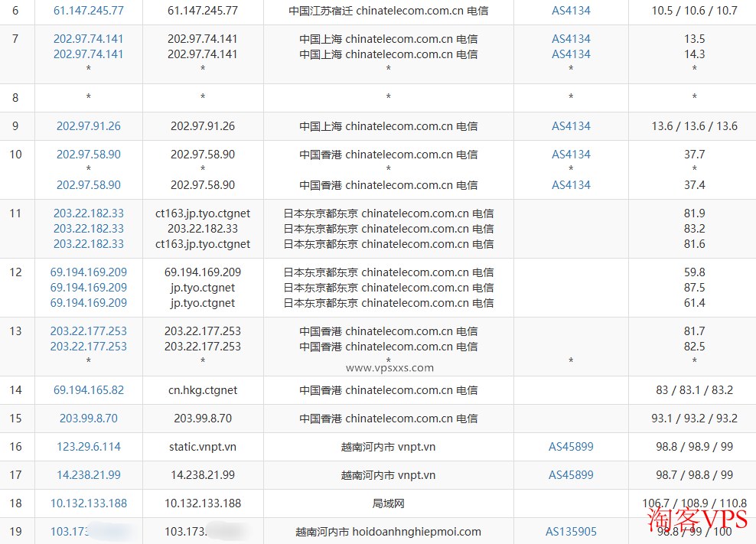
Task: Select latency value 13.6 / 13.6 / 13.6
Action: pos(694,126)
